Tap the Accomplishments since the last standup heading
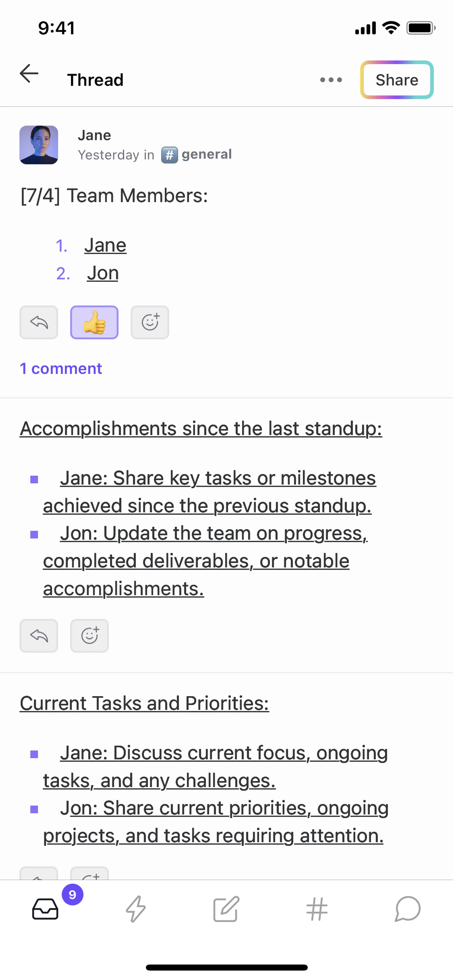The height and width of the screenshot is (980, 453). [201, 428]
